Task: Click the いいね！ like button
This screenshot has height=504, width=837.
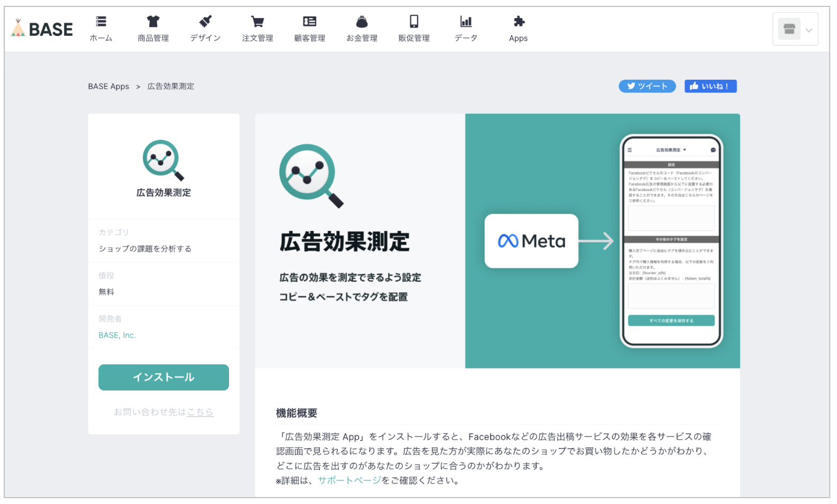Action: point(710,86)
